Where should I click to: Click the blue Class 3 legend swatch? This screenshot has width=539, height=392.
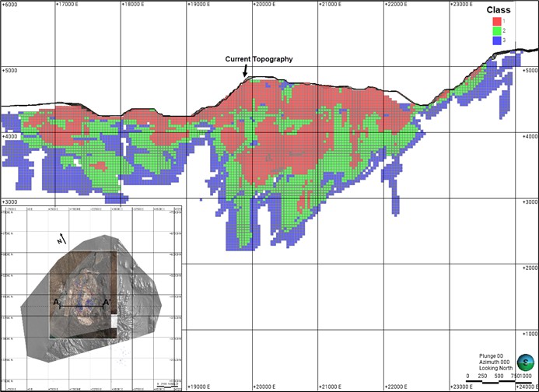pos(498,40)
